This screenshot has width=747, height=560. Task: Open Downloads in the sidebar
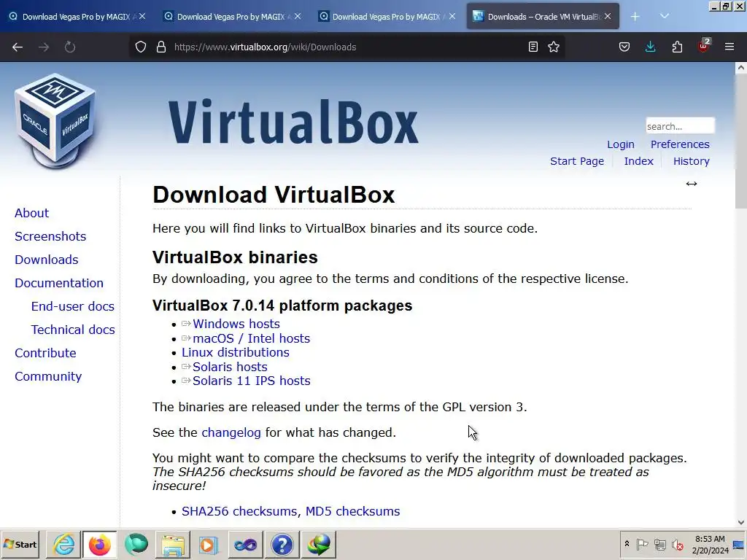coord(46,260)
